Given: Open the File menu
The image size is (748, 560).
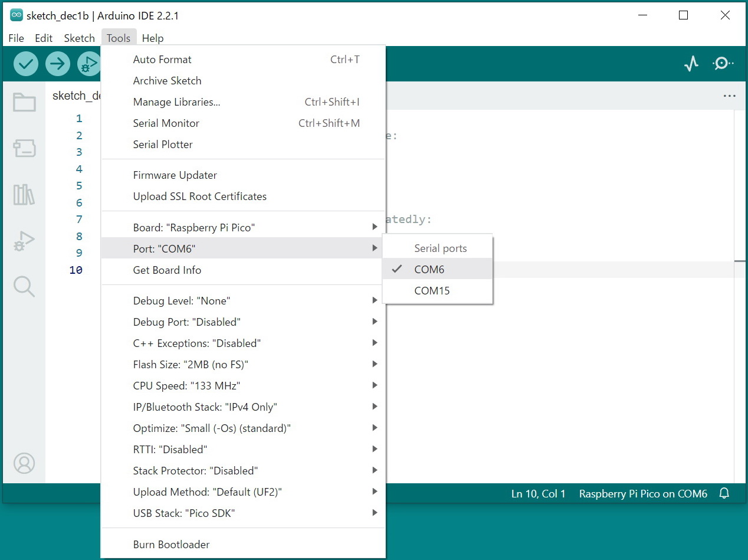Looking at the screenshot, I should pyautogui.click(x=16, y=38).
